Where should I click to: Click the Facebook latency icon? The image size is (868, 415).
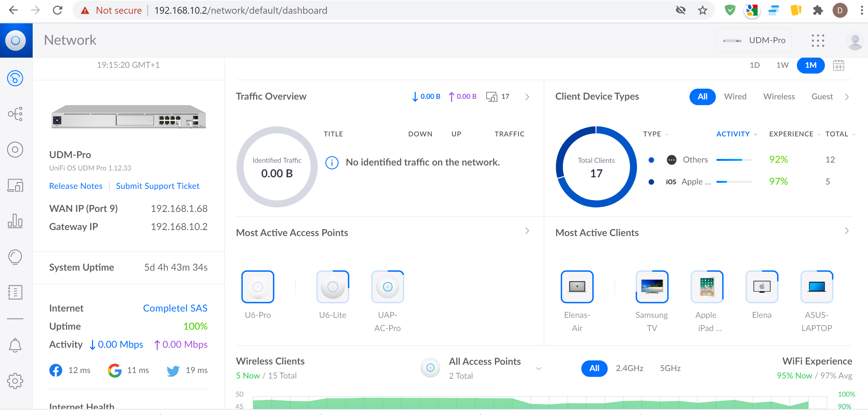pos(56,370)
